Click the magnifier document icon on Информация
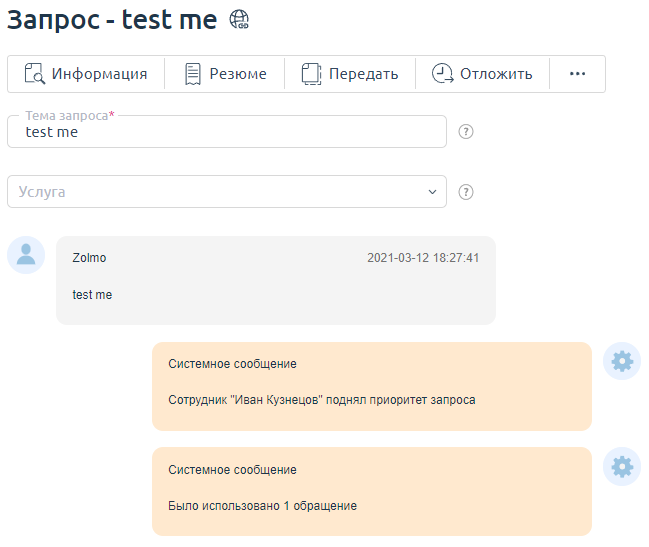The width and height of the screenshot is (649, 547). (x=35, y=74)
